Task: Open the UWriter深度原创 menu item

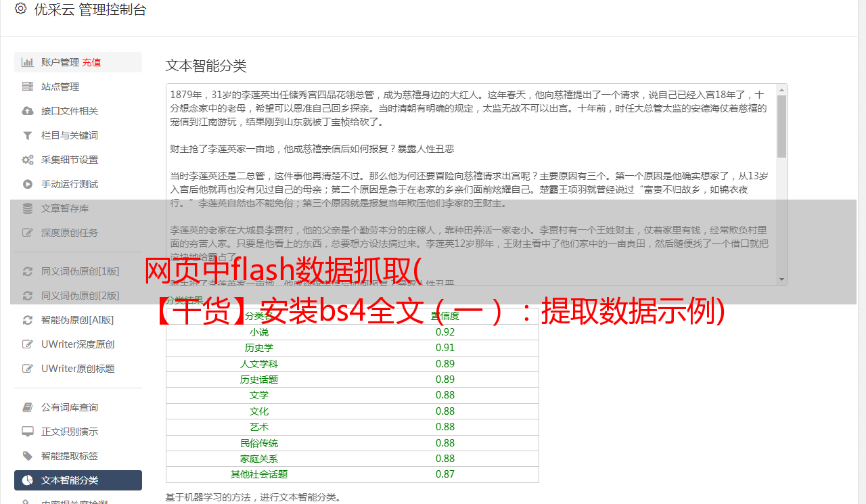Action: click(78, 344)
